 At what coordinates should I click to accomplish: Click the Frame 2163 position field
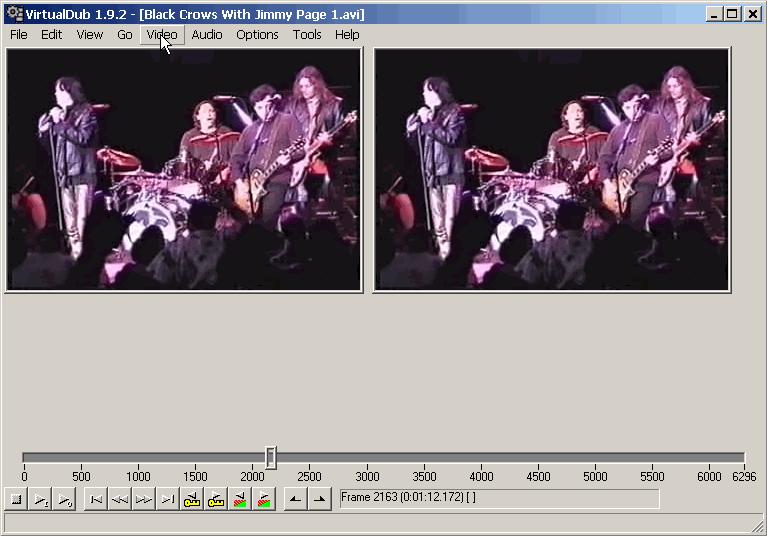coord(499,499)
